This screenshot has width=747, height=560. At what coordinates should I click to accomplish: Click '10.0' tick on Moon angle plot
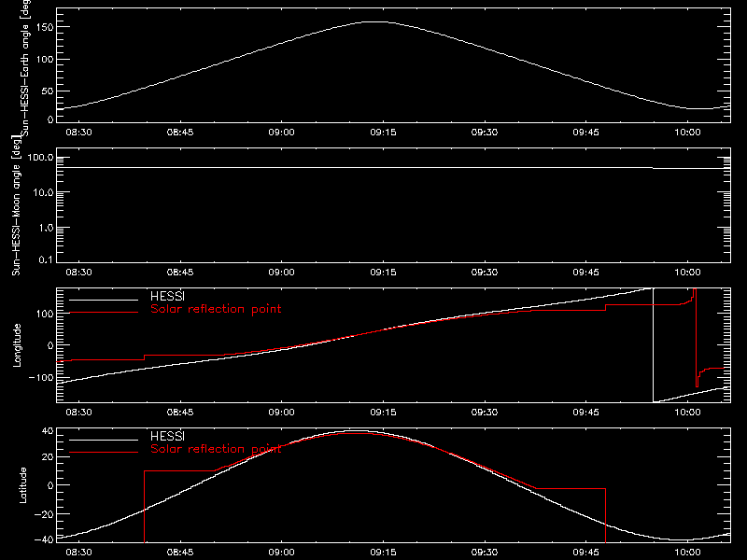(43, 192)
